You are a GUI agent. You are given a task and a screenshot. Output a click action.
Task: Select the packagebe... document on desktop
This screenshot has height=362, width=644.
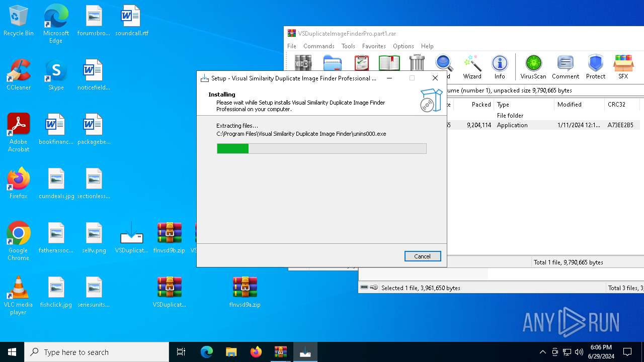tap(94, 129)
